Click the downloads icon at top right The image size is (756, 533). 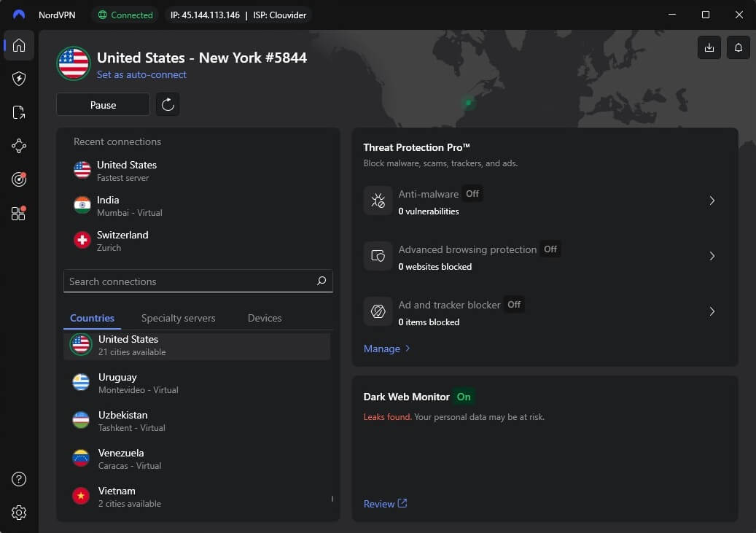[709, 47]
